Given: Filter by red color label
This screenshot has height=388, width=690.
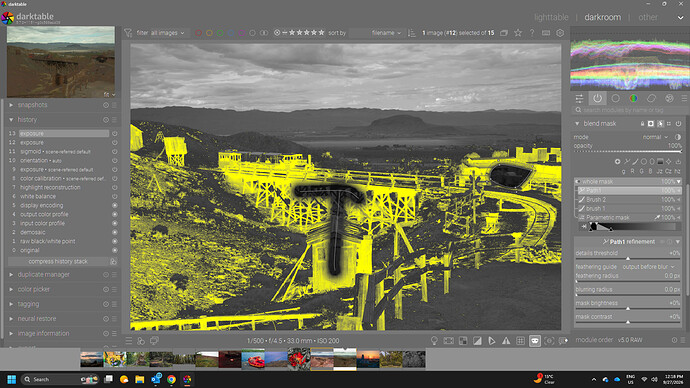Looking at the screenshot, I should pos(198,33).
